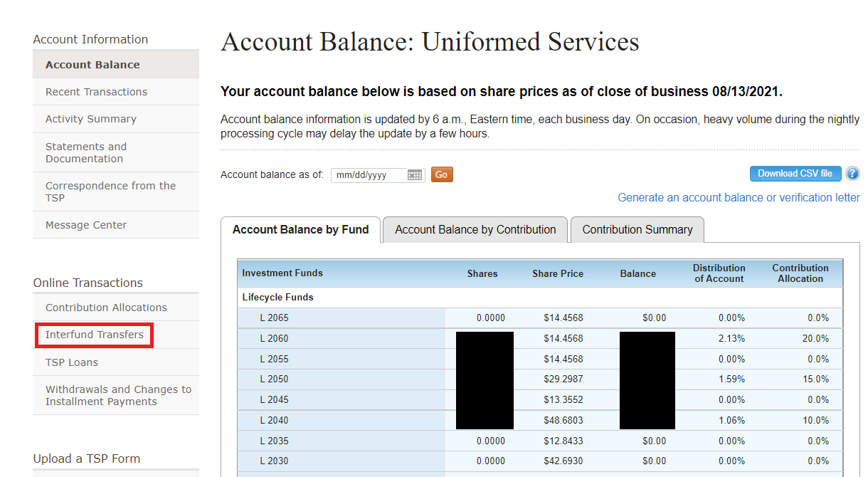View Withdrawals and Changes to Installment Payments
The image size is (868, 477).
click(x=118, y=395)
